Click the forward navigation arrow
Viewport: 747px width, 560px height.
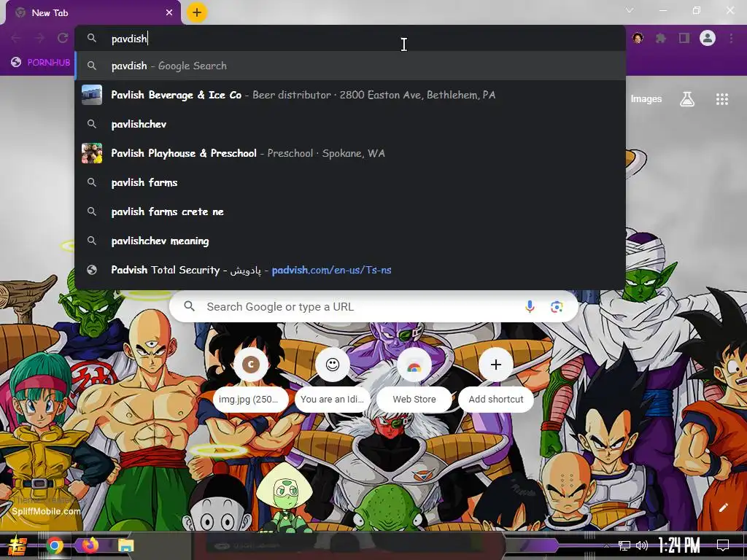39,38
